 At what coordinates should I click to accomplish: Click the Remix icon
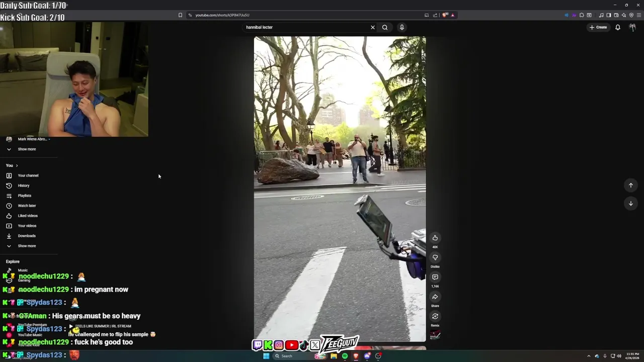pyautogui.click(x=435, y=316)
